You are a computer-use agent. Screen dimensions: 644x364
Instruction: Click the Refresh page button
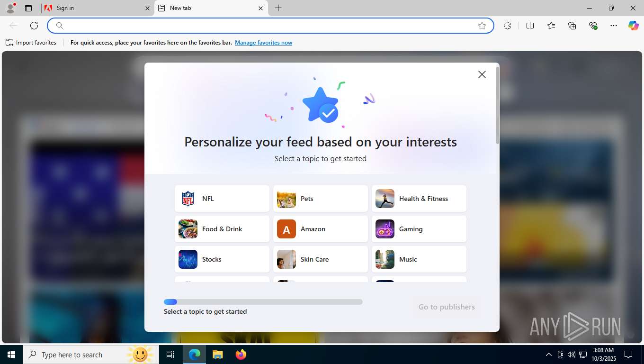(34, 26)
